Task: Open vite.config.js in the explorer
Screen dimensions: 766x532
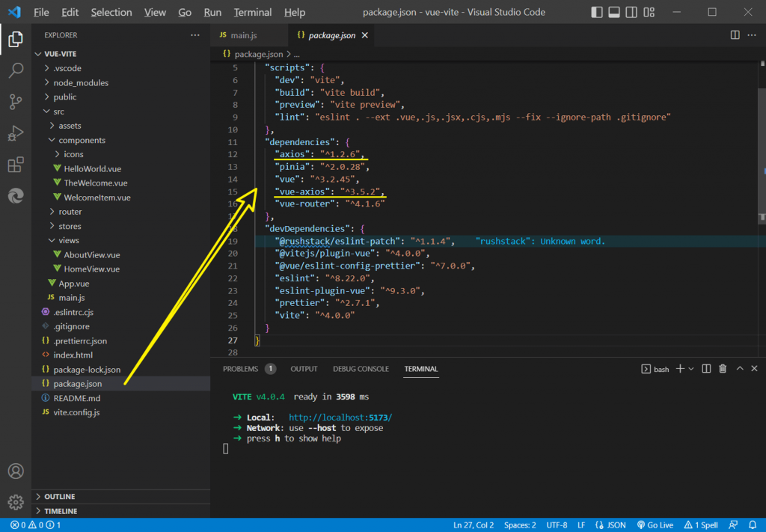Action: [76, 412]
